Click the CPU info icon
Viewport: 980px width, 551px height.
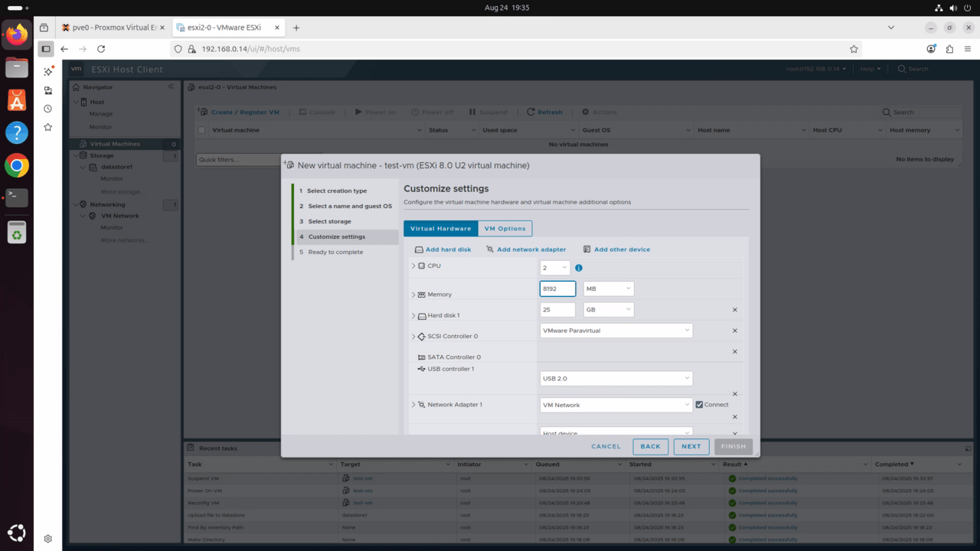point(579,268)
